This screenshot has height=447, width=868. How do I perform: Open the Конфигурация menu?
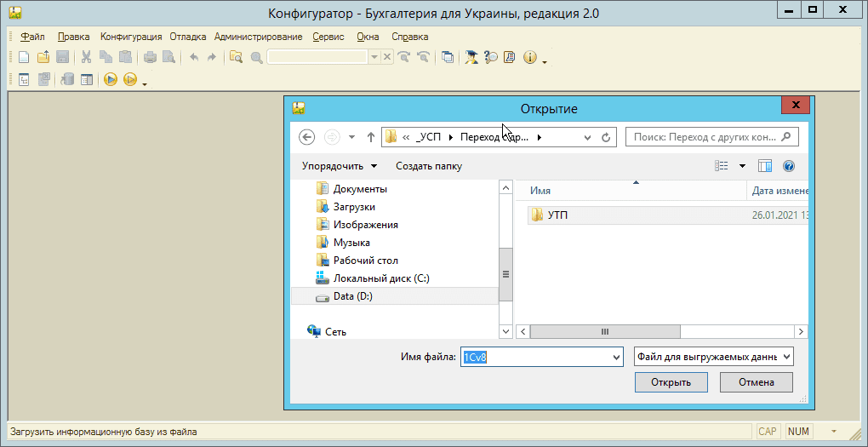(x=131, y=37)
